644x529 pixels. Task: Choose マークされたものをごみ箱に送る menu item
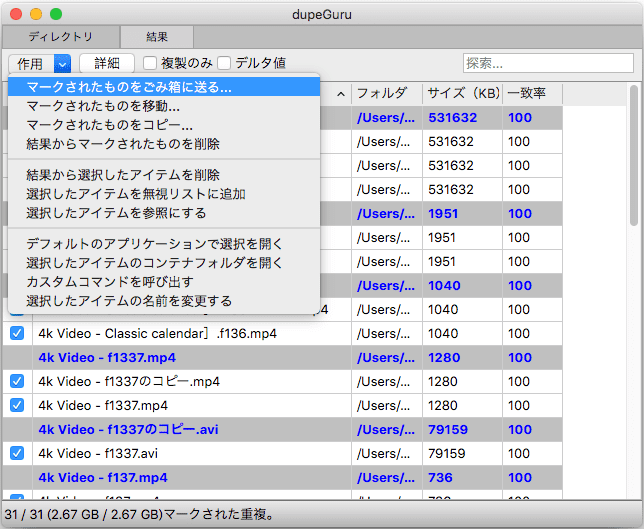tap(164, 87)
